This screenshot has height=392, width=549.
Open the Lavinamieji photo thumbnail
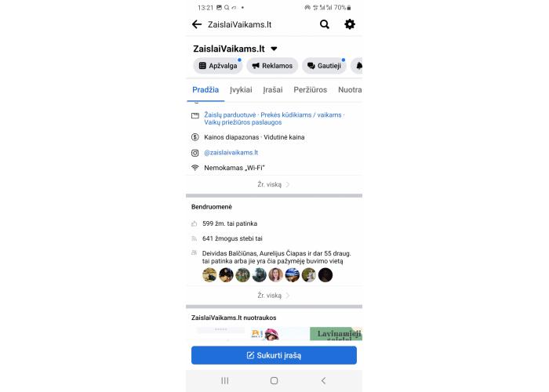coord(336,334)
